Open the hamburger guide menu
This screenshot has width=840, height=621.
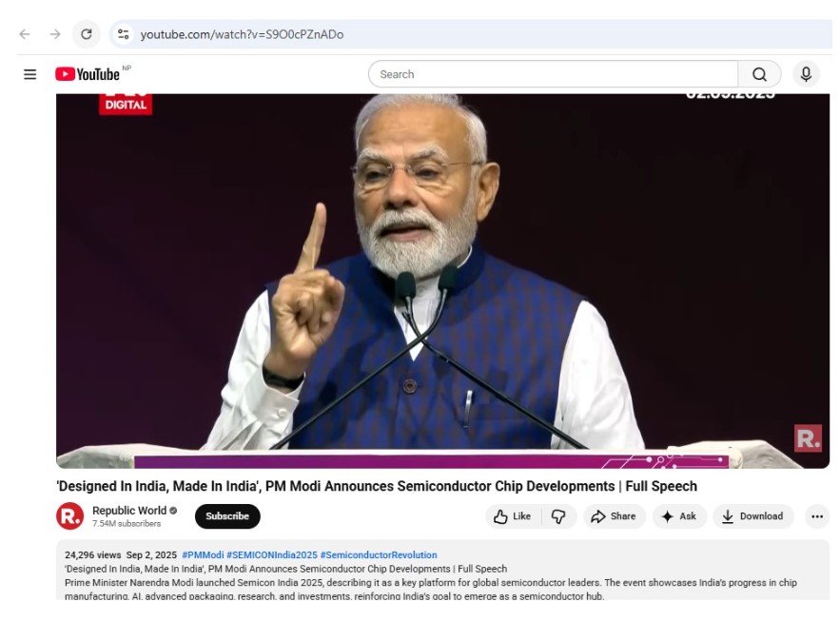(30, 74)
